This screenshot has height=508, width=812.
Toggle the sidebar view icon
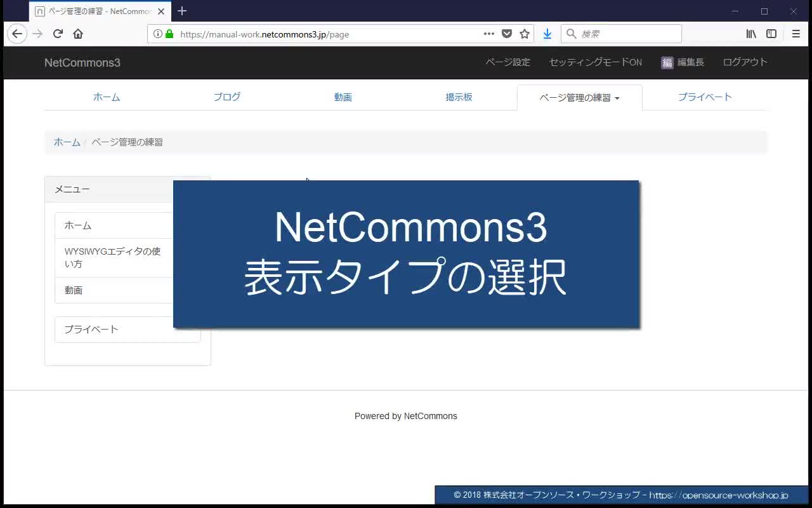click(771, 34)
